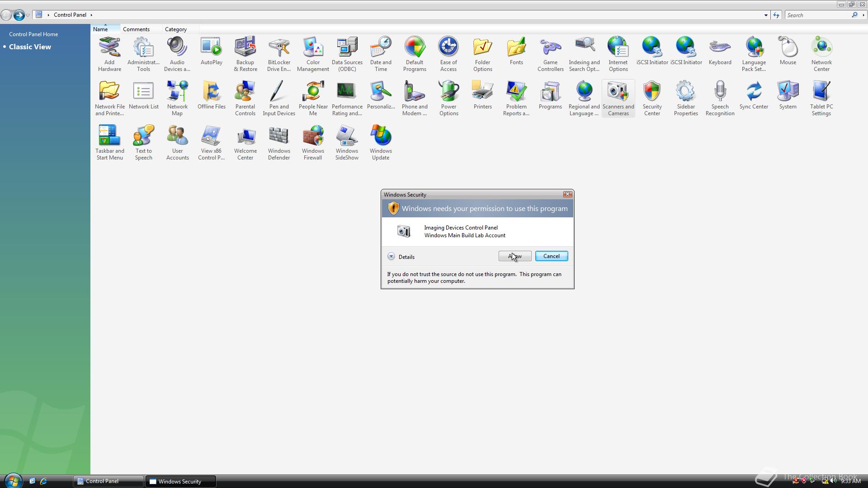Open BitLocker Drive Encryption applet
The image size is (868, 488).
[279, 54]
